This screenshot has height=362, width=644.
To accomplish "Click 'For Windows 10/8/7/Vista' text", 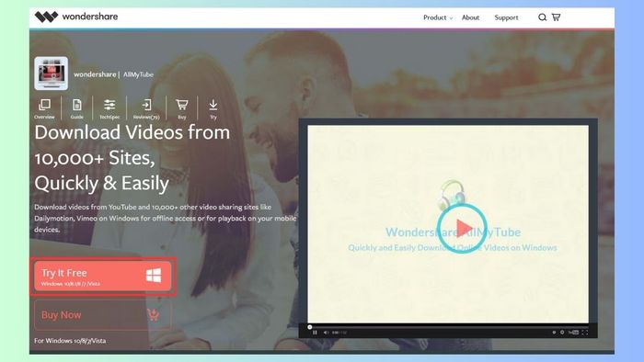I will pyautogui.click(x=70, y=341).
